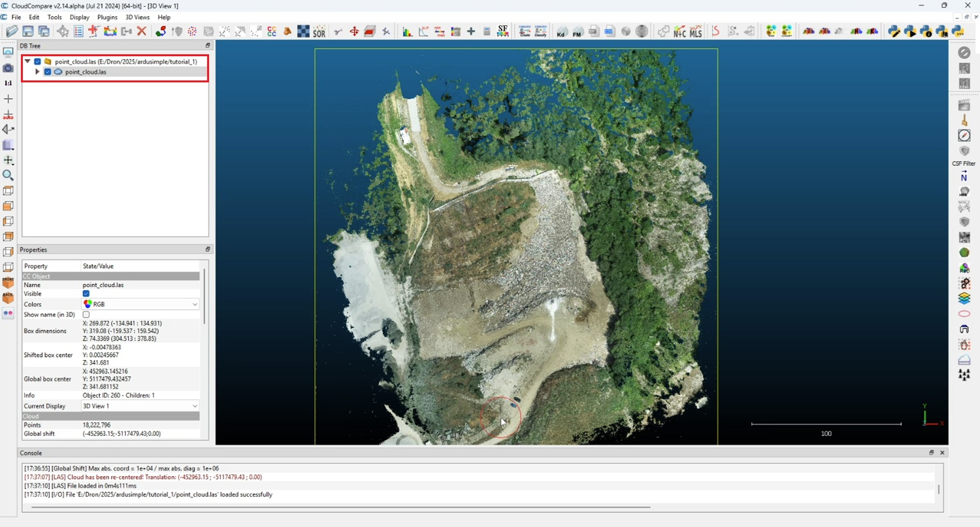Viewport: 980px width, 527px height.
Task: Open the Colors RGB dropdown
Action: (140, 305)
